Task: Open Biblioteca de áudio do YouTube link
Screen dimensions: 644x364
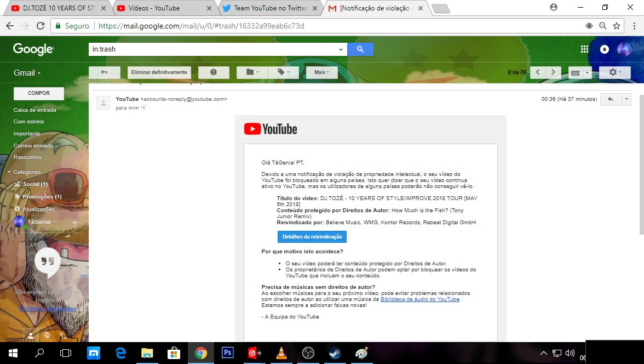Action: (x=419, y=299)
